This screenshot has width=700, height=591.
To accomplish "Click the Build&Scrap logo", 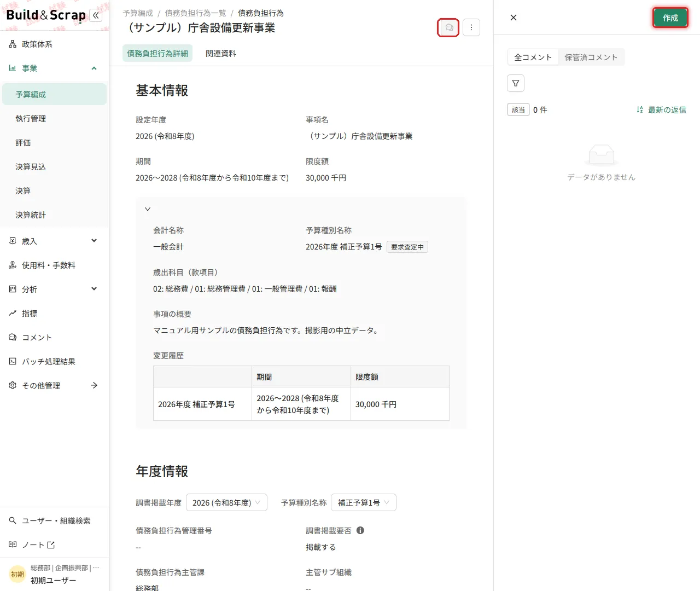I will click(x=46, y=15).
